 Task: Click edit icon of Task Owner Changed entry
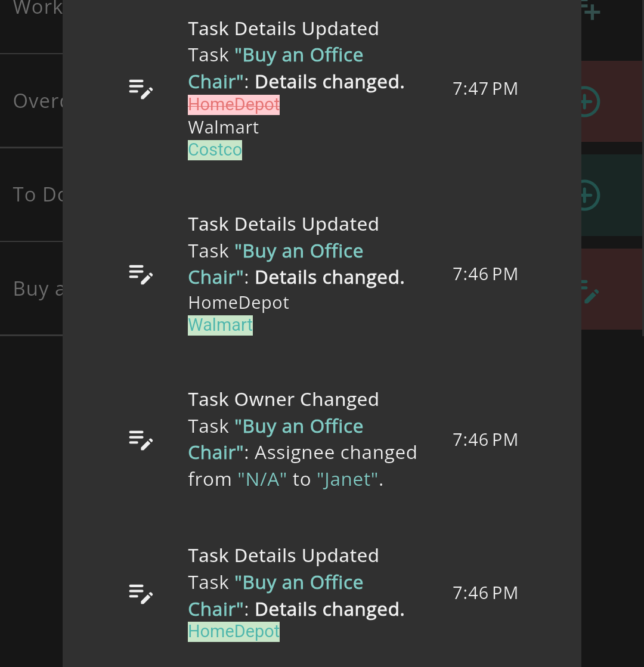coord(141,440)
